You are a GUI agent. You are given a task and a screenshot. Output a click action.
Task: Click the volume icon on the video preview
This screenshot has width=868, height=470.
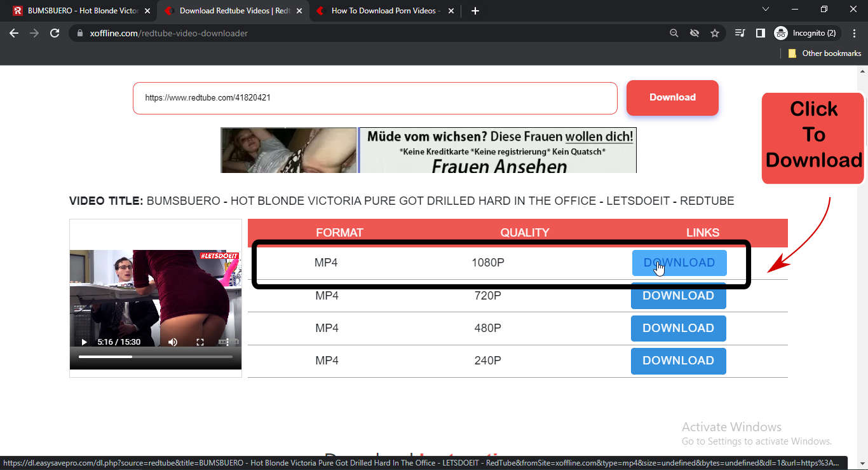click(173, 342)
